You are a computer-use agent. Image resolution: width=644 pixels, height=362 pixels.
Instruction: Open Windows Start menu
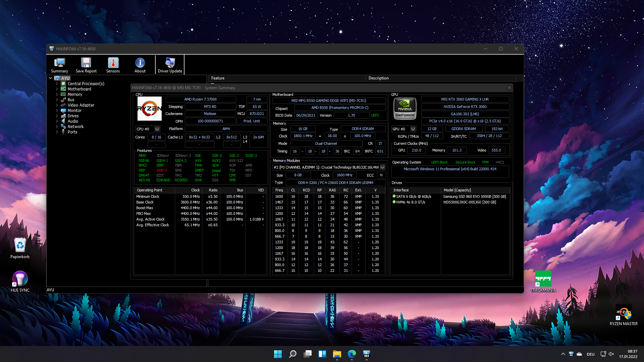[278, 354]
